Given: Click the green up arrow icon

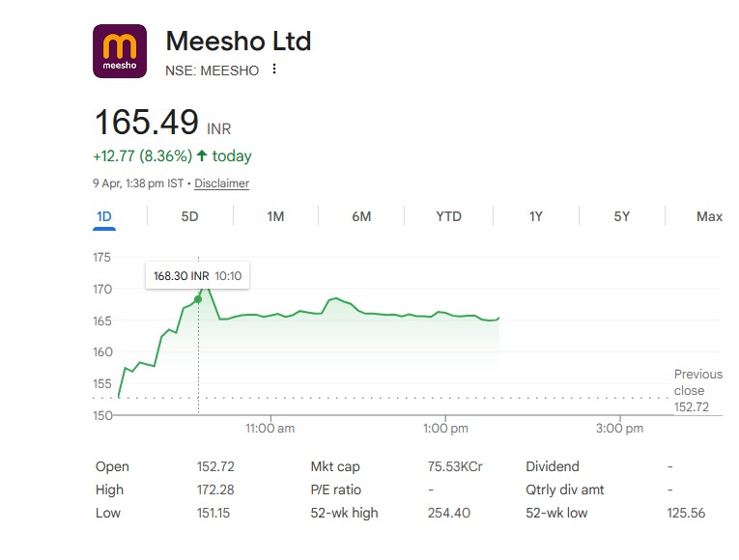Looking at the screenshot, I should pos(202,155).
